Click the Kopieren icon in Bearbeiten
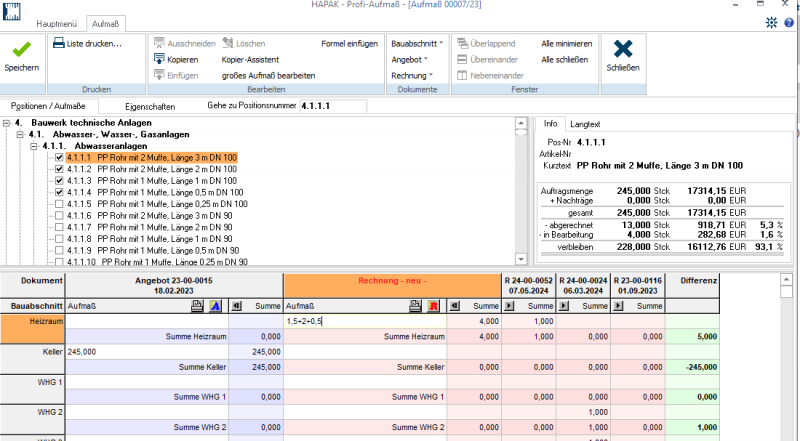 coord(160,59)
